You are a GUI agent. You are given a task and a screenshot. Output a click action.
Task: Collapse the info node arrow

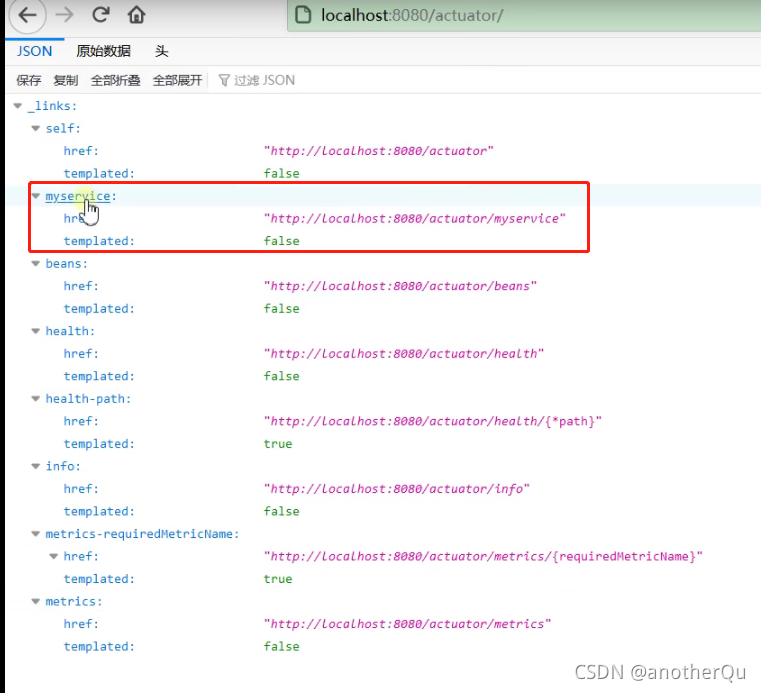[35, 466]
